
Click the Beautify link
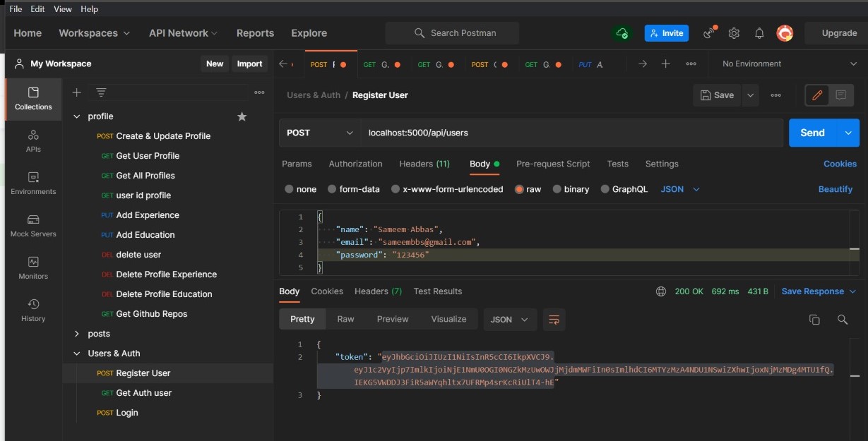pyautogui.click(x=836, y=189)
